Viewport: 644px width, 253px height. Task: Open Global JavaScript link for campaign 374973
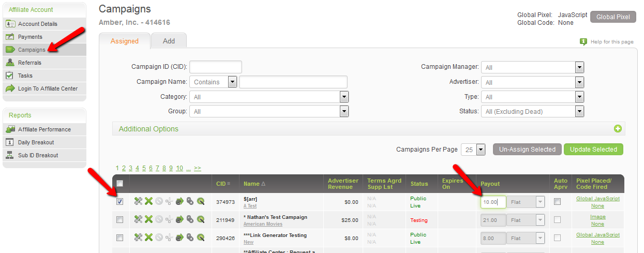point(597,199)
